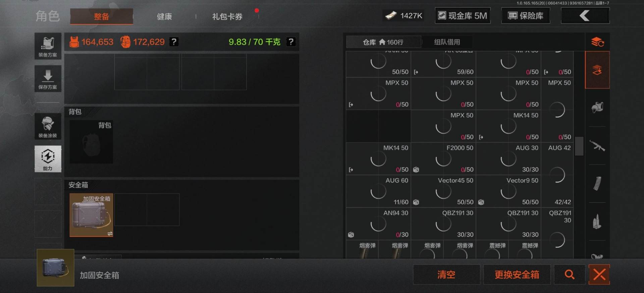644x293 pixels.
Task: Click the warehouse scrollbar handle
Action: click(x=579, y=146)
